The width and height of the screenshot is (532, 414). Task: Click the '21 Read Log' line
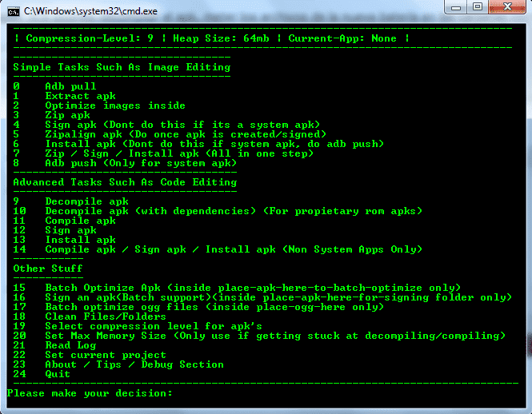pos(54,345)
